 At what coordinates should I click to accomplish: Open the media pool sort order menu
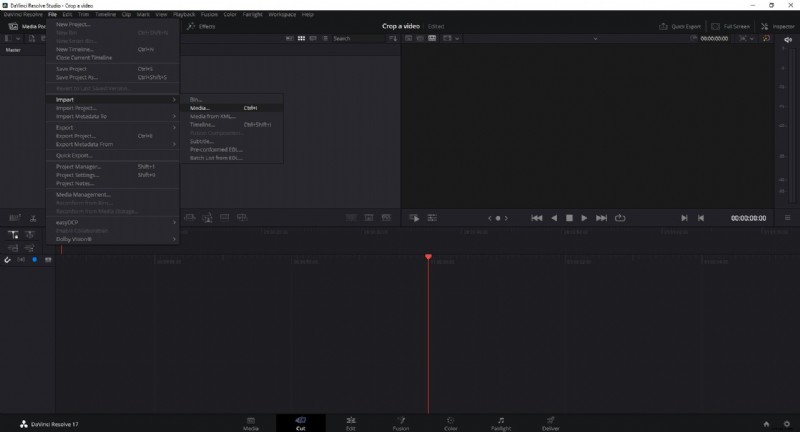[x=392, y=38]
